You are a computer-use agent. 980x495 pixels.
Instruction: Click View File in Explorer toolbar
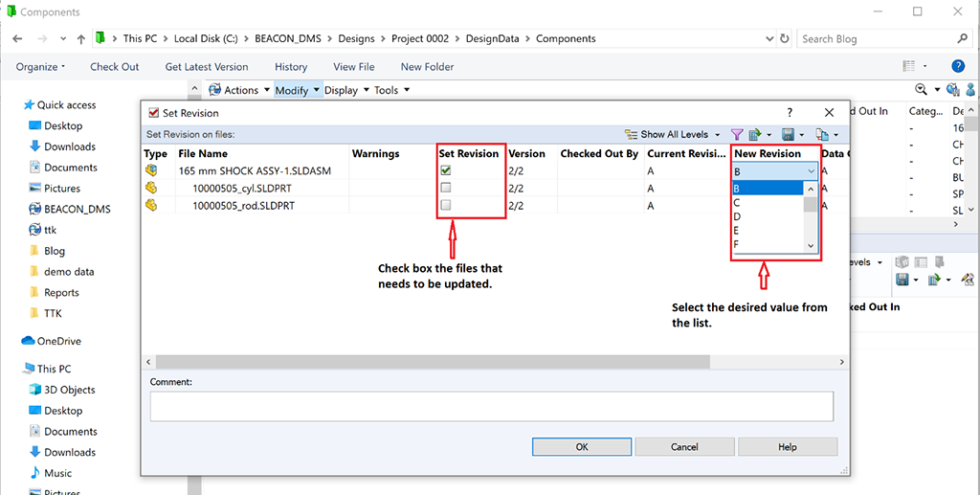[354, 67]
